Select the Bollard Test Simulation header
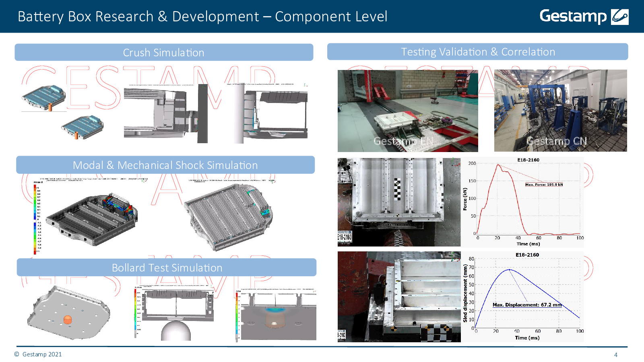Screen dimensions: 644x362 (167, 267)
